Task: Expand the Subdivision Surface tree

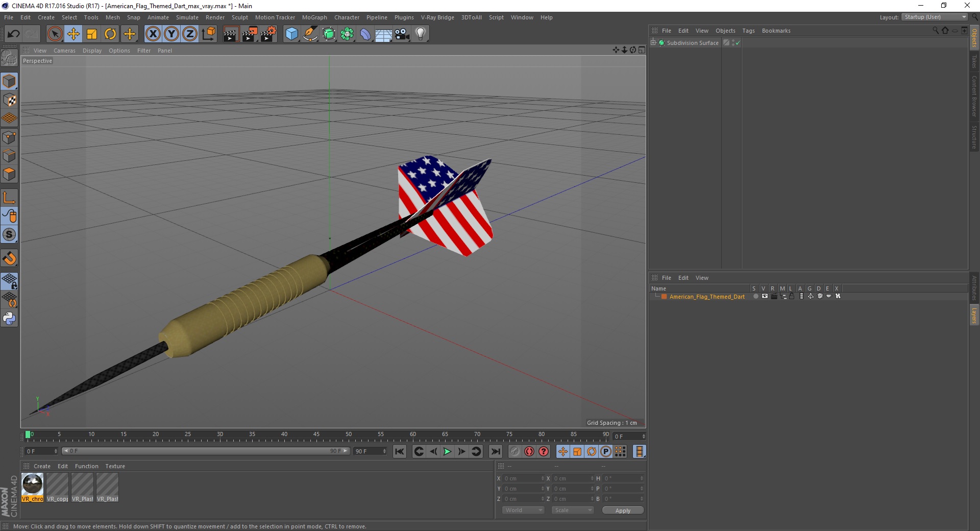Action: pyautogui.click(x=653, y=42)
